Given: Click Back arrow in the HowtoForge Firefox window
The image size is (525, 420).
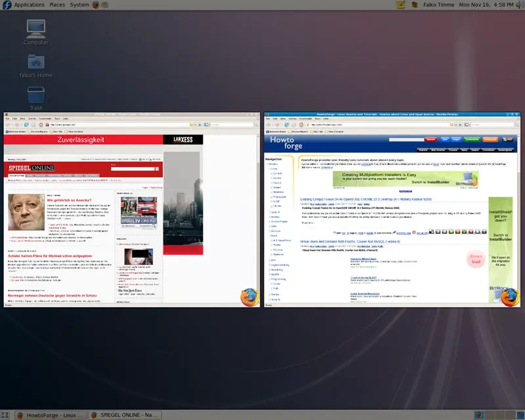Looking at the screenshot, I should 268,125.
